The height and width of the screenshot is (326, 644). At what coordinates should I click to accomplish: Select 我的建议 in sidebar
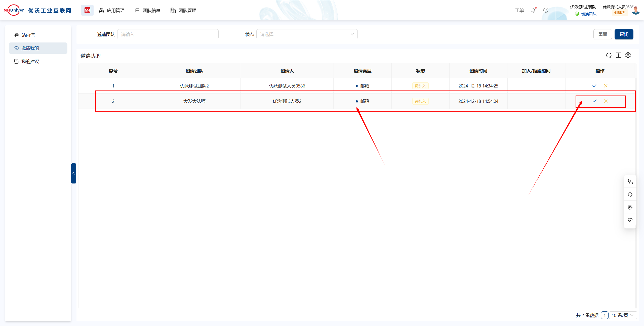30,61
